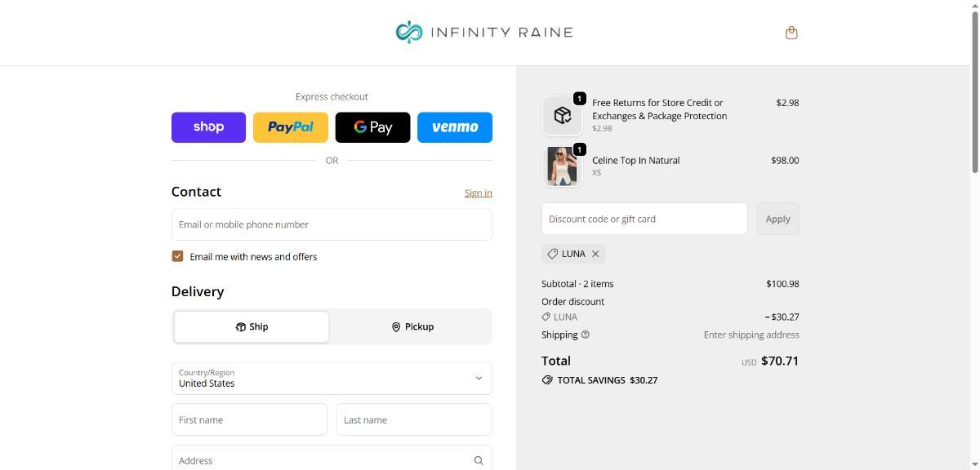Image resolution: width=980 pixels, height=470 pixels.
Task: Pay with Shop Pay express button
Action: 208,127
